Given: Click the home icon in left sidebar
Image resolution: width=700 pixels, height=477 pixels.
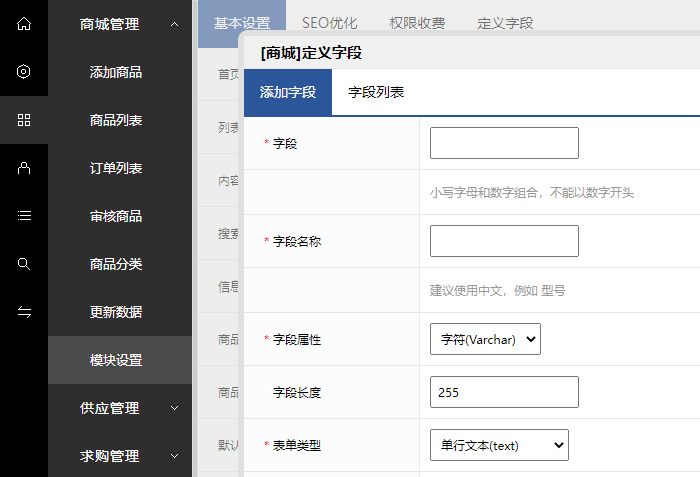Looking at the screenshot, I should 24,23.
